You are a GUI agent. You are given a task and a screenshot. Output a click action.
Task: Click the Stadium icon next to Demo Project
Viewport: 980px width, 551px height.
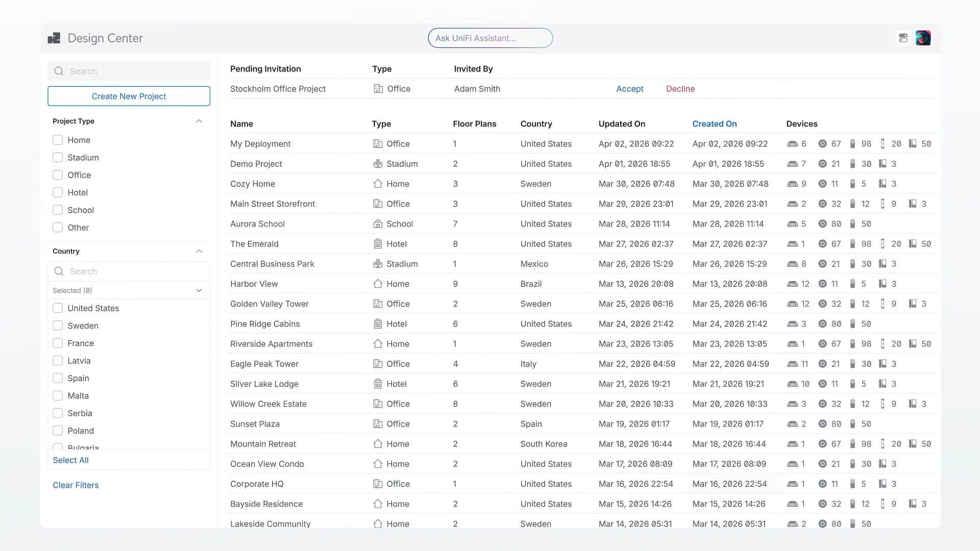pyautogui.click(x=378, y=164)
